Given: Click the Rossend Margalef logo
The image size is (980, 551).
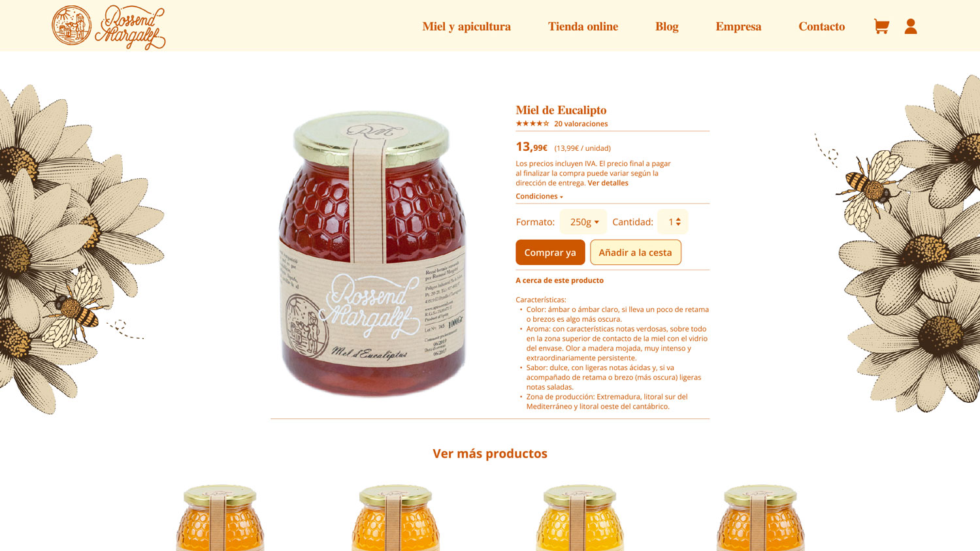Looking at the screenshot, I should click(x=108, y=27).
